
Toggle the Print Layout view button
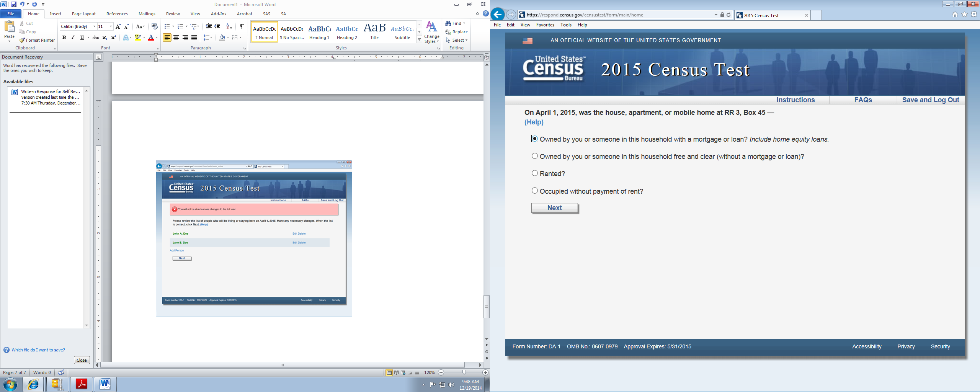(x=389, y=372)
